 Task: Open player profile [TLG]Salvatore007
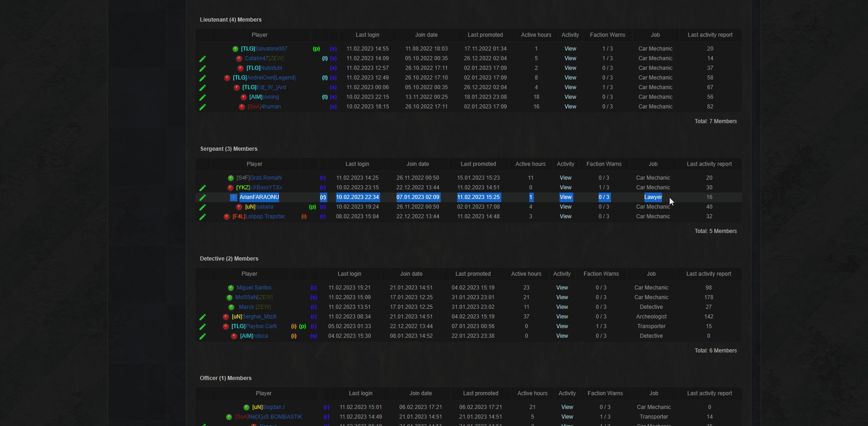click(x=264, y=49)
